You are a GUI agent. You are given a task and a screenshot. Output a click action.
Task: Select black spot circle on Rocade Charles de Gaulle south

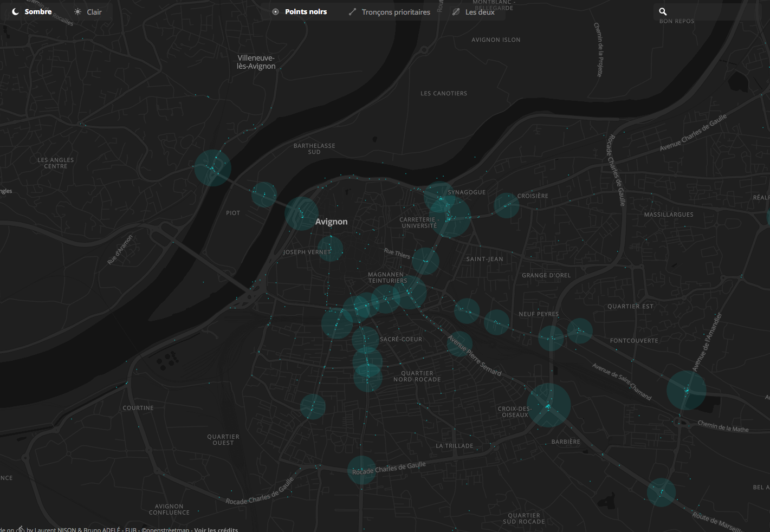coord(361,470)
